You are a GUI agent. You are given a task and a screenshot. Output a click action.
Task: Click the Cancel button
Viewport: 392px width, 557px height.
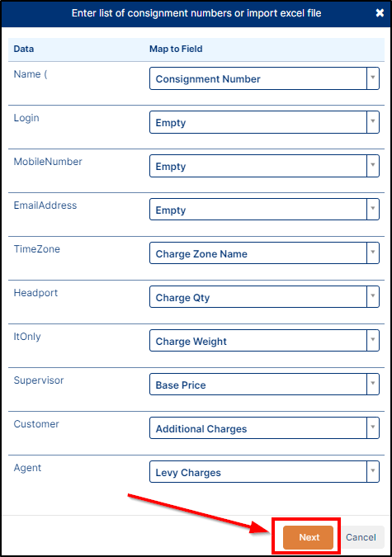[x=361, y=537]
